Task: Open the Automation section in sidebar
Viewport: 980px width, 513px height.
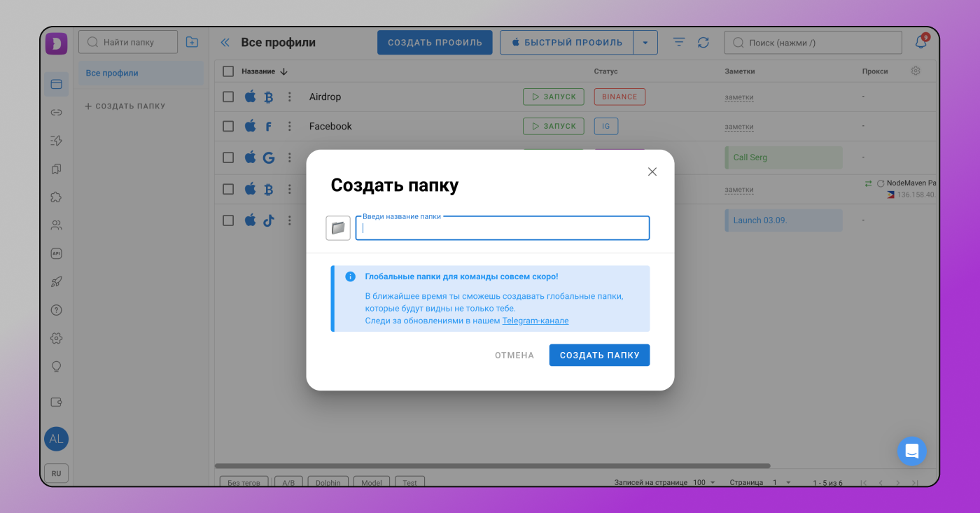Action: tap(56, 140)
